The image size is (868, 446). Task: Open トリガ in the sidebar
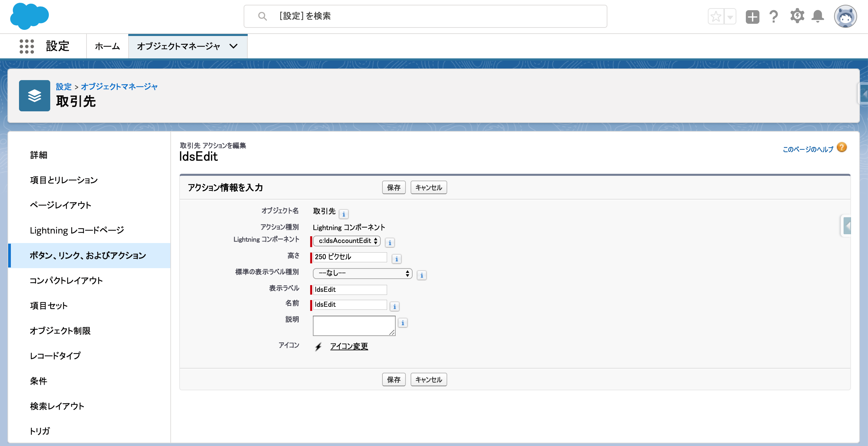tap(89, 431)
